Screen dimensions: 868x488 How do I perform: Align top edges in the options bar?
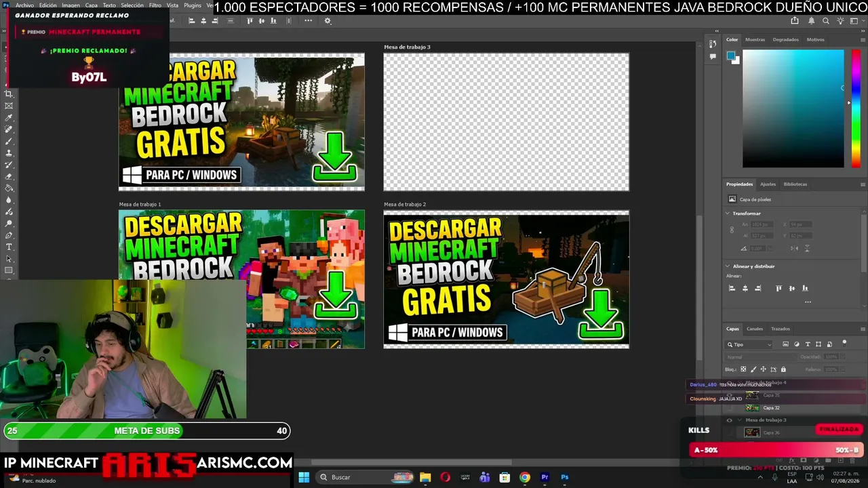[250, 21]
